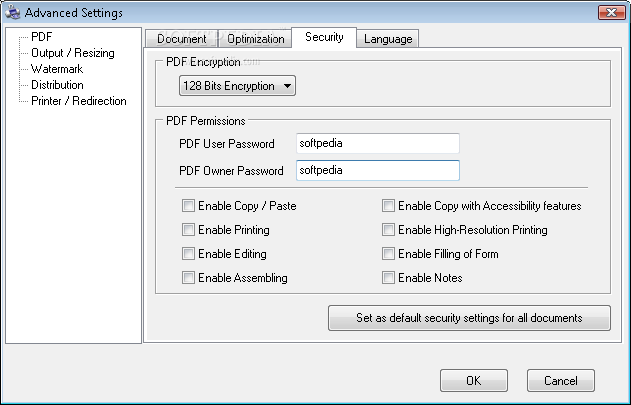Open Output / Resizing tree item
The width and height of the screenshot is (631, 405).
pyautogui.click(x=72, y=53)
